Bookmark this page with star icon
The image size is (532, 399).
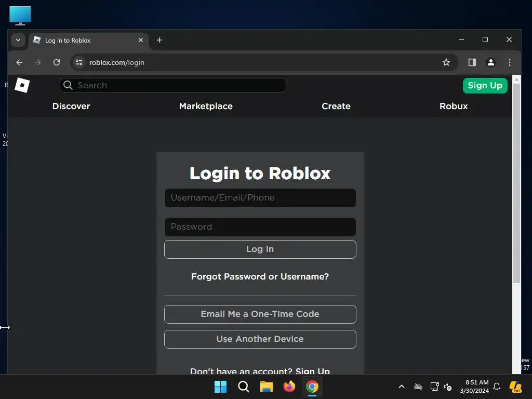[x=446, y=62]
